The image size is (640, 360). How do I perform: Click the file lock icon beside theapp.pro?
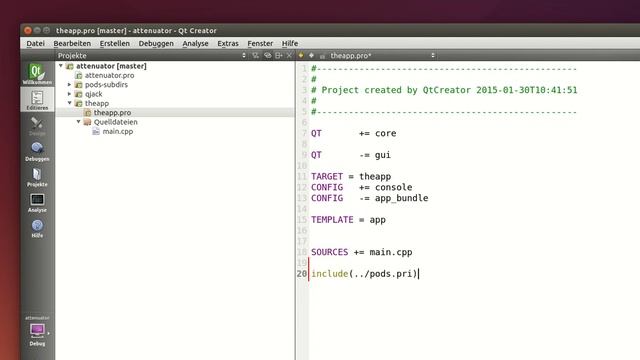coord(322,56)
